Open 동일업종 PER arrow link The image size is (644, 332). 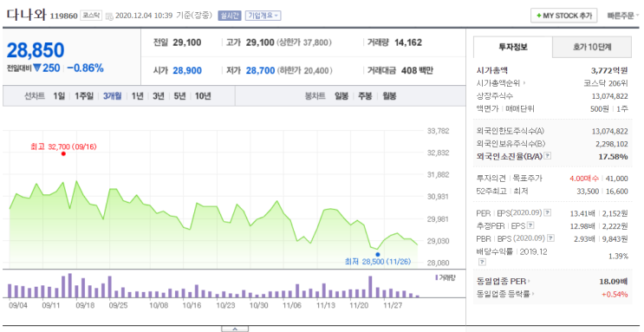point(503,282)
